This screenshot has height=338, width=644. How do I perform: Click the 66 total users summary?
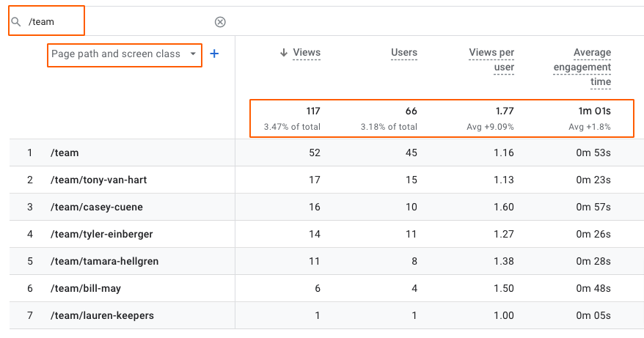(x=411, y=111)
